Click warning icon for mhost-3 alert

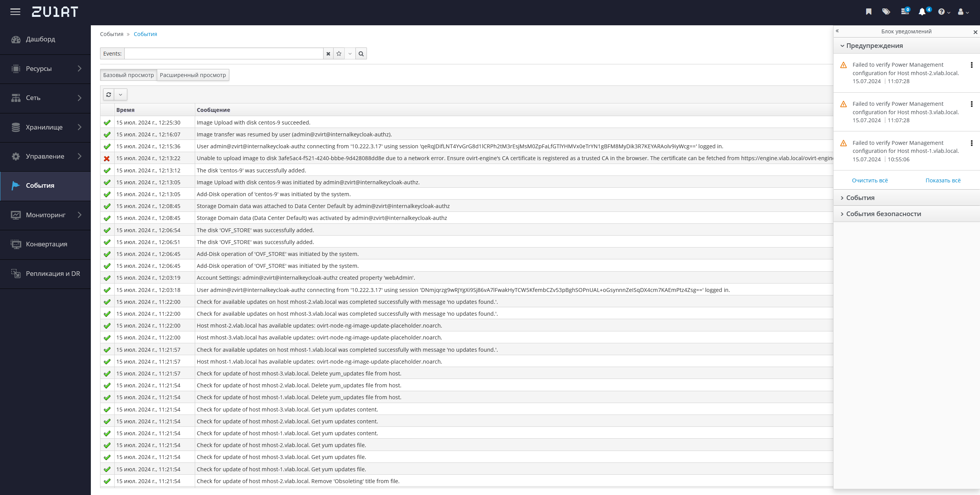(844, 104)
